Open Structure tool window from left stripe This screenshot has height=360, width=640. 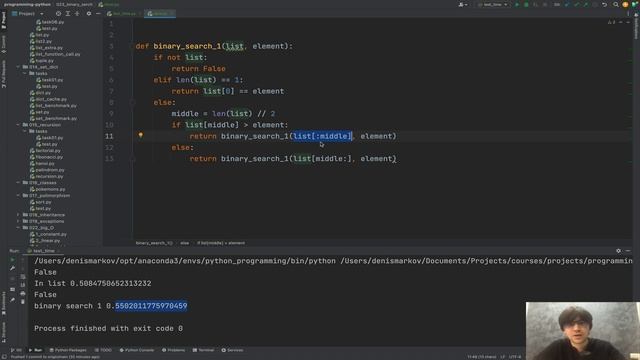[4, 331]
